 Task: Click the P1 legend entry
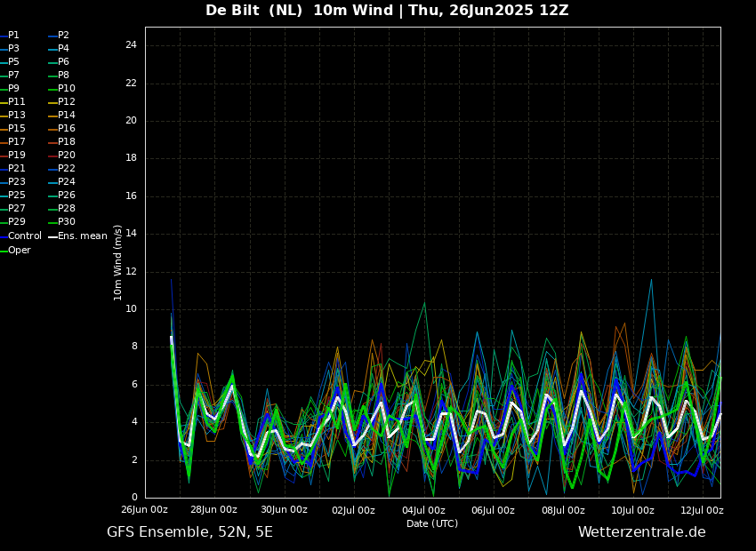coord(13,36)
